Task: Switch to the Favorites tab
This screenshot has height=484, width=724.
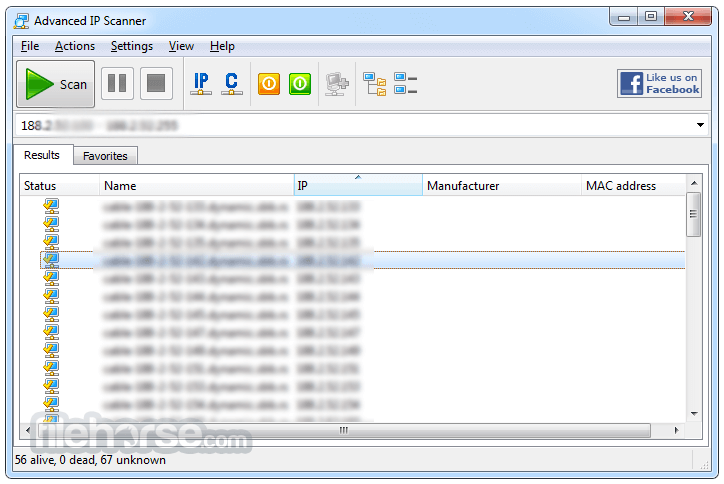Action: click(105, 156)
